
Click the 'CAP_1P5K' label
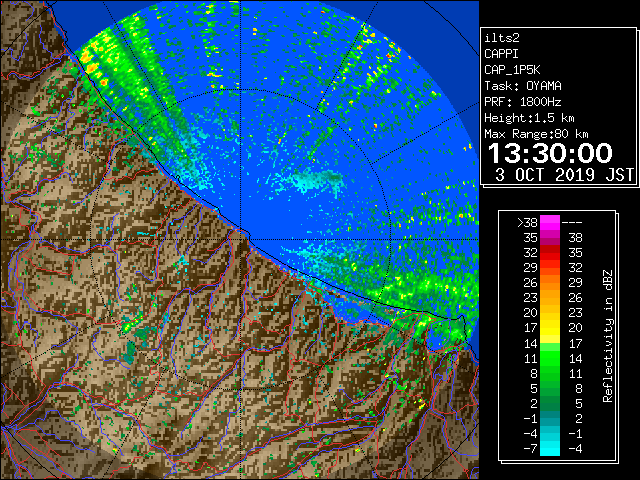click(x=512, y=70)
